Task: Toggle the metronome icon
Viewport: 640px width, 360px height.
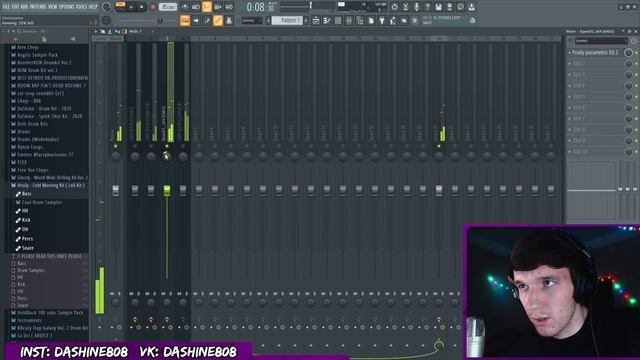Action: (185, 7)
